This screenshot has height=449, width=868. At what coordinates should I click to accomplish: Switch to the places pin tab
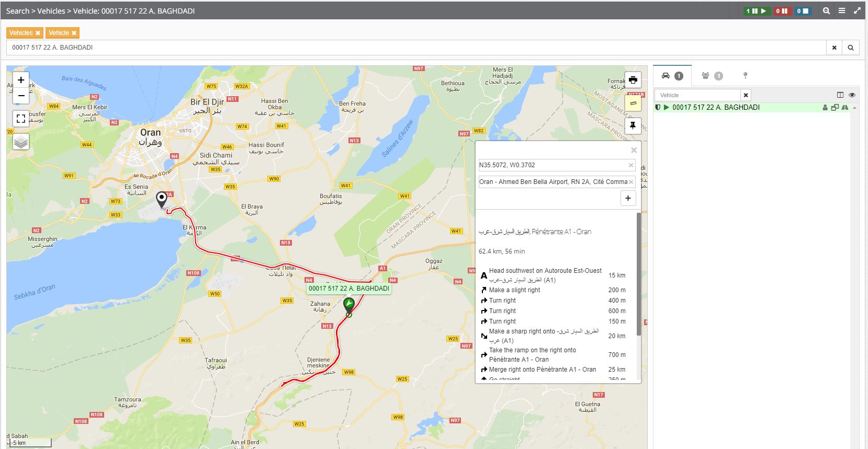(x=746, y=76)
